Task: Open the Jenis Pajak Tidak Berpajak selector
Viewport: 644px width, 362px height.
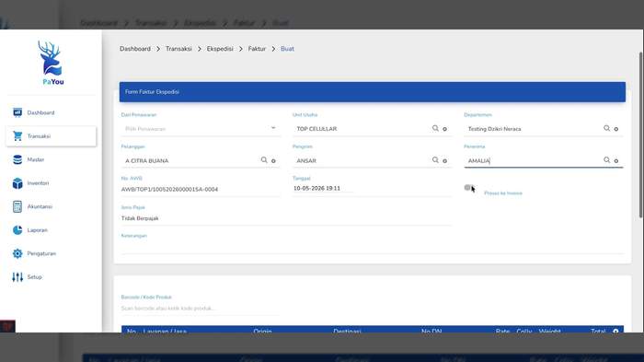Action: pyautogui.click(x=286, y=218)
